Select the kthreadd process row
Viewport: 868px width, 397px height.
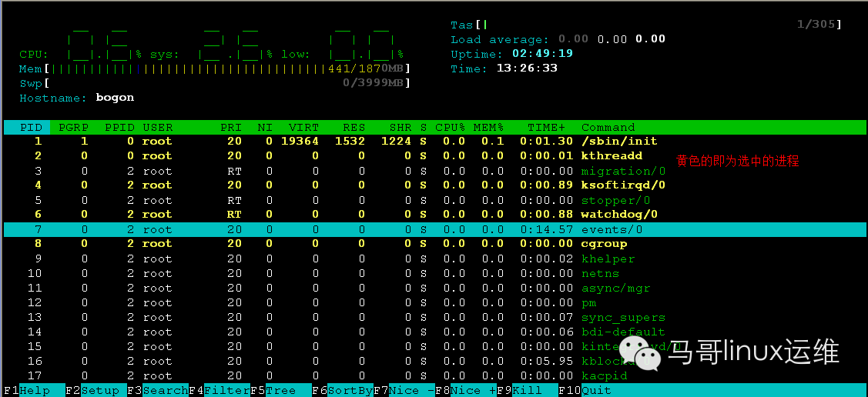point(434,156)
